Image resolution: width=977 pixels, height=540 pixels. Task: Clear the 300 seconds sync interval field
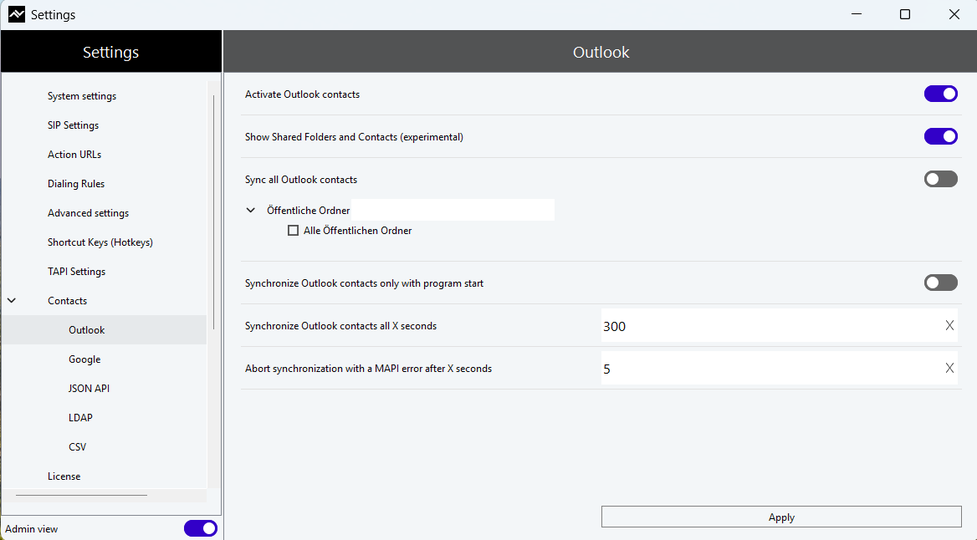coord(949,325)
